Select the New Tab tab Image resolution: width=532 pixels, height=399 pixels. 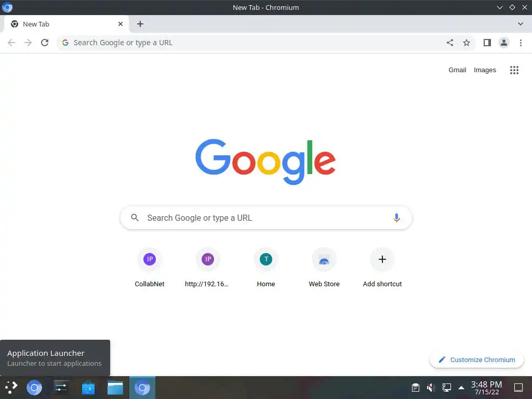pyautogui.click(x=66, y=24)
